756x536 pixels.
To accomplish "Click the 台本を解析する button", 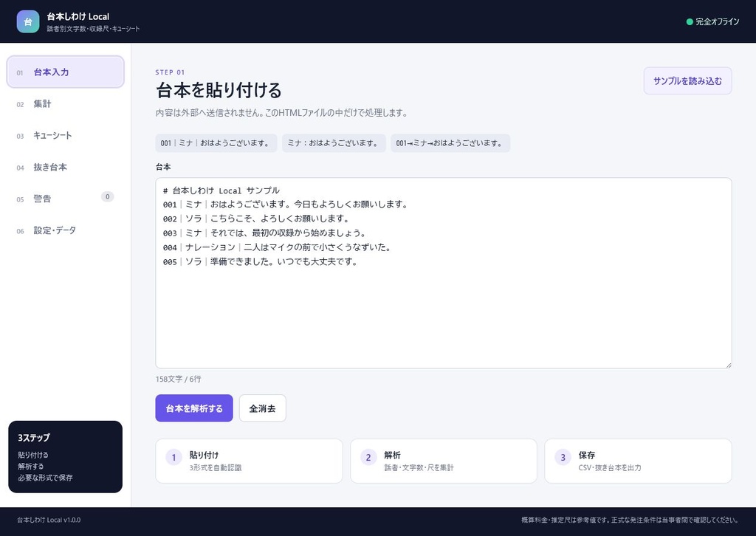I will pos(194,408).
